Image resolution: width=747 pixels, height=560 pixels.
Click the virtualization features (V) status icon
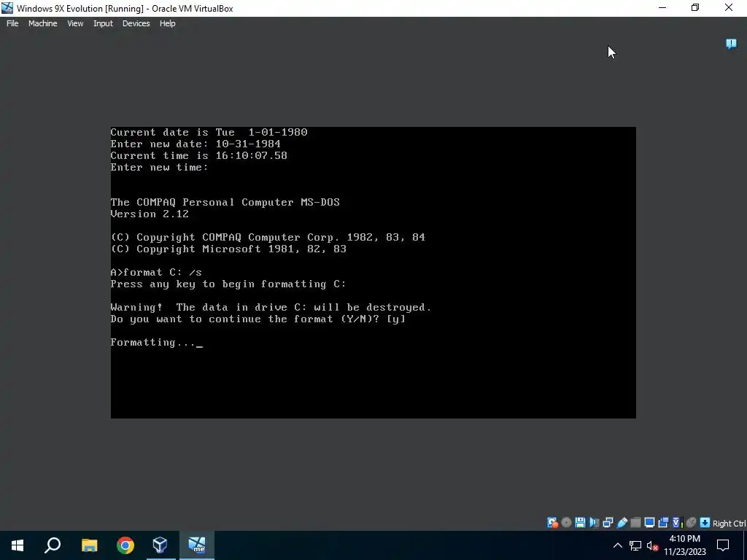[677, 523]
